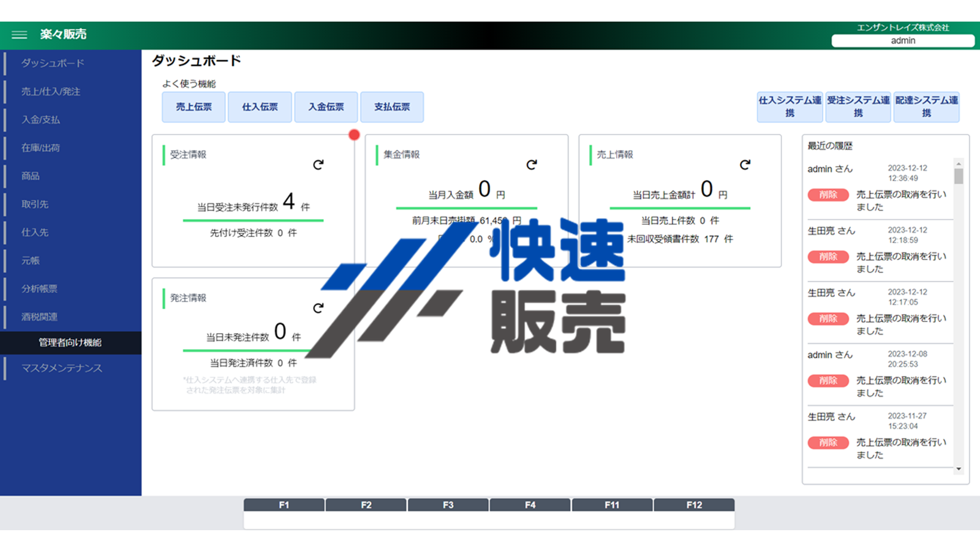Refresh the 集金情報 card
Screen dimensions: 980x551
click(x=531, y=165)
